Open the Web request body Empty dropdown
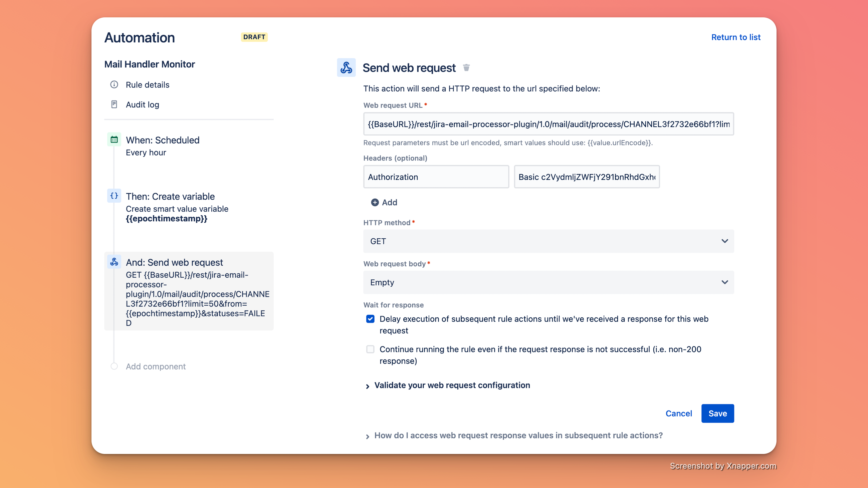Image resolution: width=868 pixels, height=488 pixels. pyautogui.click(x=549, y=282)
